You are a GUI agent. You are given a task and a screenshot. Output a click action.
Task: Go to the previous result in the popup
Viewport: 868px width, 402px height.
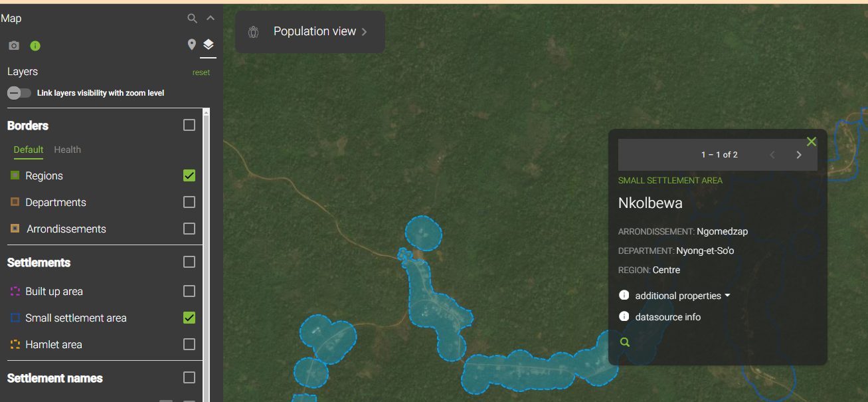pyautogui.click(x=772, y=155)
